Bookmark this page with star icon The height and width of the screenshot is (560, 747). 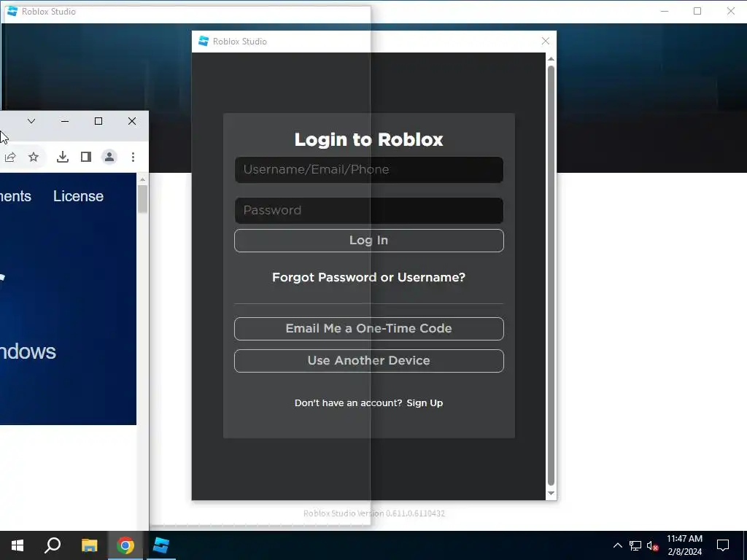pos(34,157)
